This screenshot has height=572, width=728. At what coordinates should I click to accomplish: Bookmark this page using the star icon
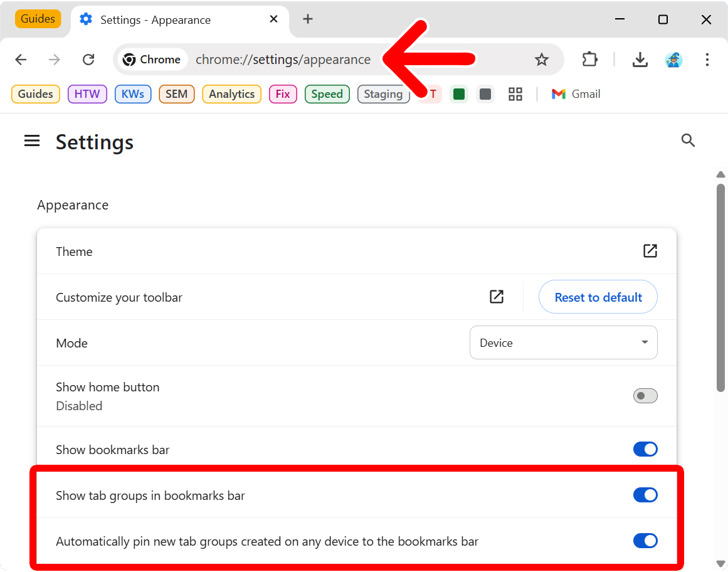click(x=541, y=59)
